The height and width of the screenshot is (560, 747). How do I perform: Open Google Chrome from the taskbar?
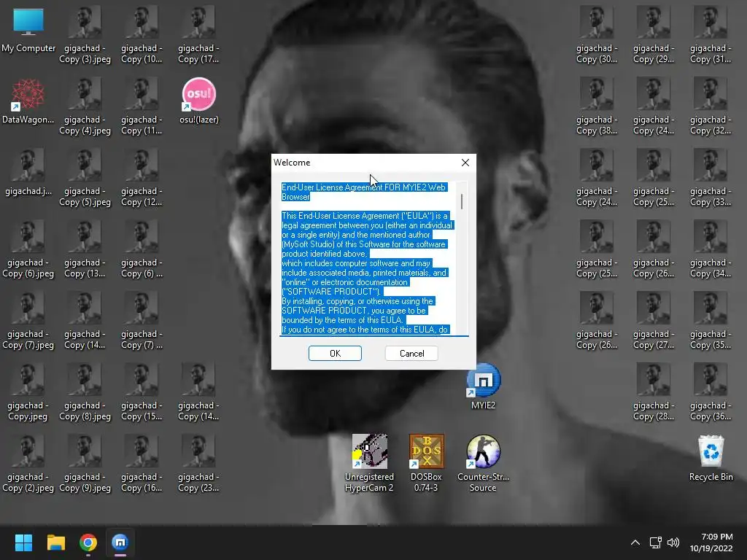[88, 542]
